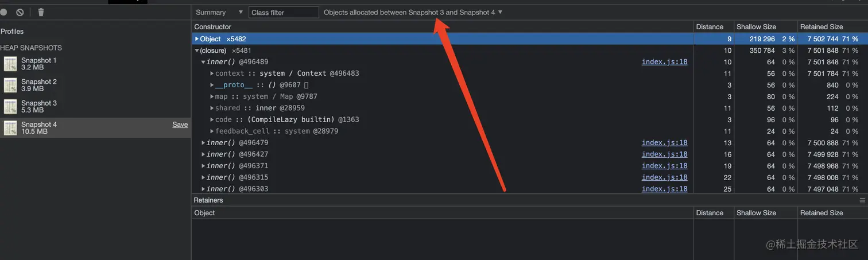Click the Snapshot 3 profile icon
The height and width of the screenshot is (260, 868).
pyautogui.click(x=11, y=106)
